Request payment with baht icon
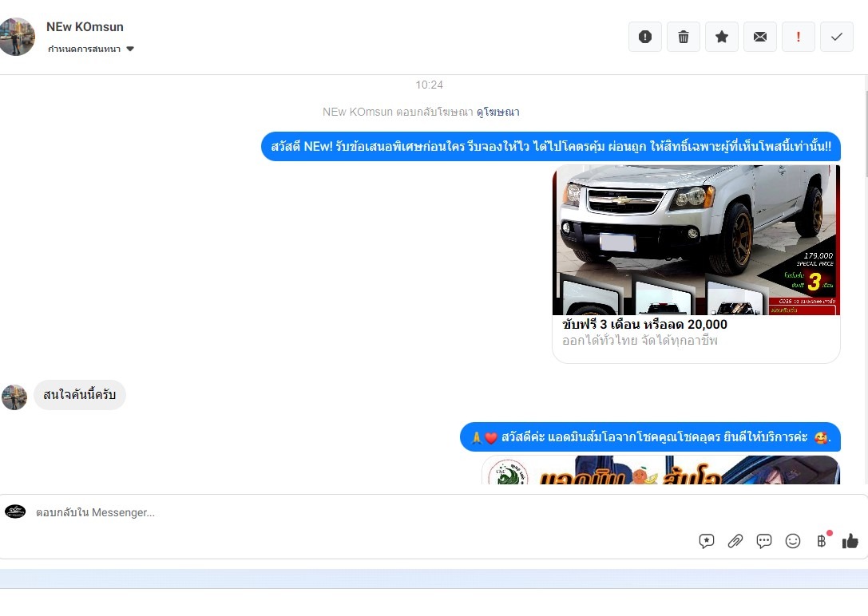 click(822, 541)
